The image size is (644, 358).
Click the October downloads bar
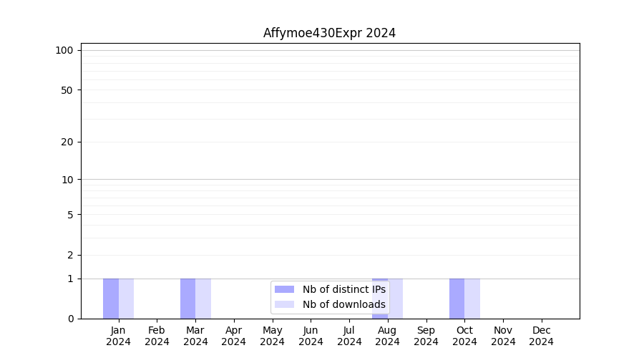tap(472, 298)
